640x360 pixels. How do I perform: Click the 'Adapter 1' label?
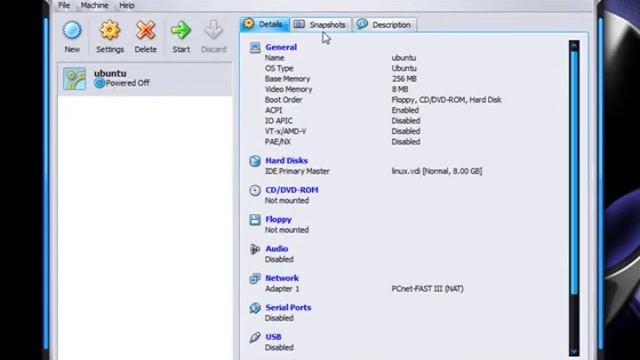pos(282,289)
